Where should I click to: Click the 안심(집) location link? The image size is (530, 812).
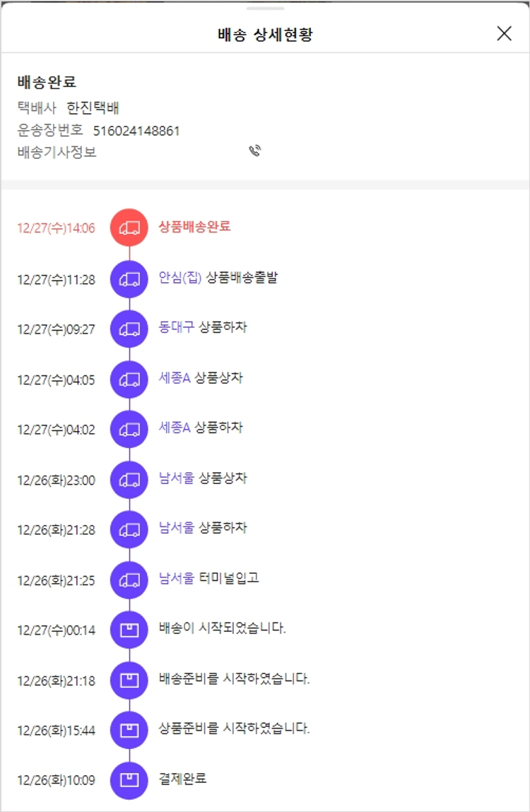181,278
